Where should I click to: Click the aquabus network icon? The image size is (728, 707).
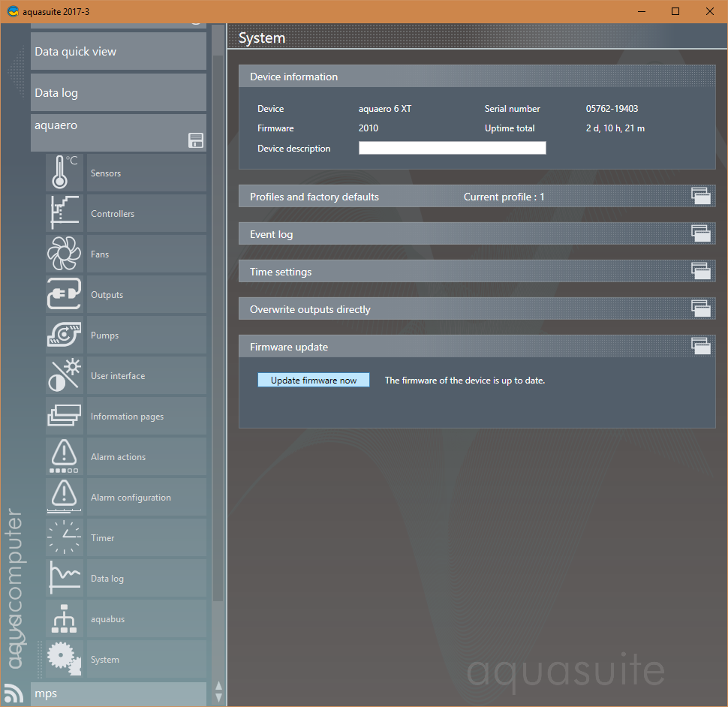(65, 618)
